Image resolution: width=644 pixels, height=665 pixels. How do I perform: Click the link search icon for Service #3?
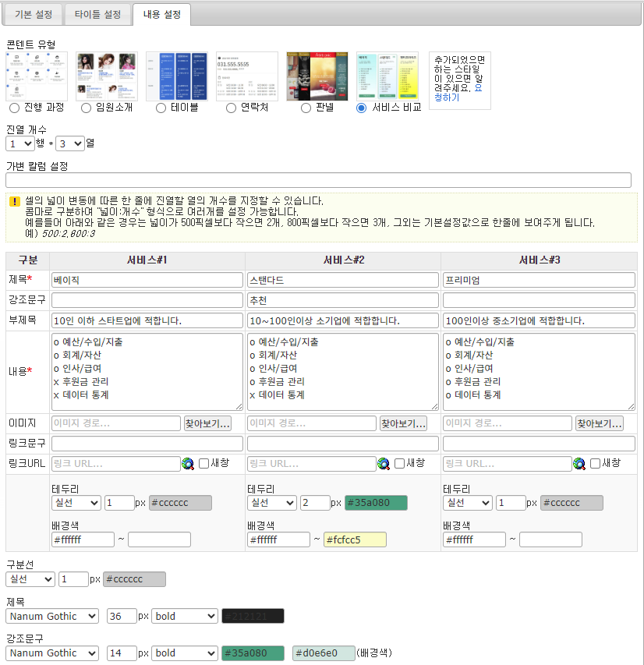tap(579, 464)
